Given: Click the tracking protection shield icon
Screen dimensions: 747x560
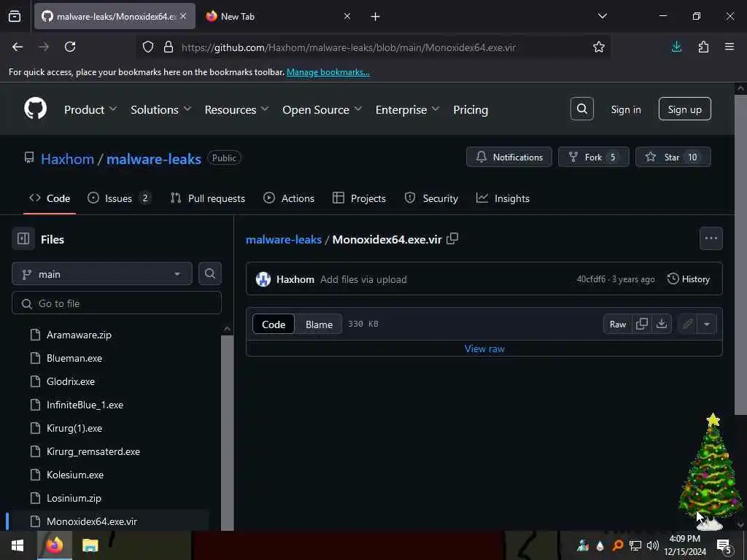Looking at the screenshot, I should 148,47.
